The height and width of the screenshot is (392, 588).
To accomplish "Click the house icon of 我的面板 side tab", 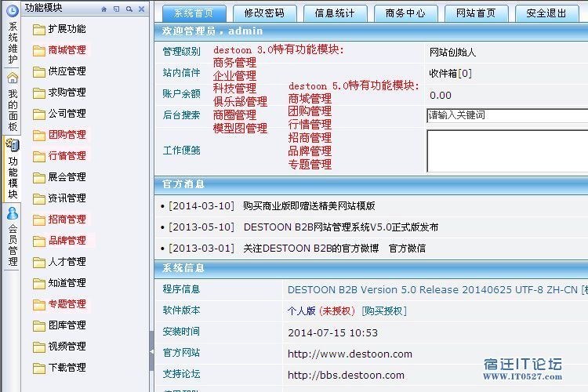I will click(x=13, y=78).
